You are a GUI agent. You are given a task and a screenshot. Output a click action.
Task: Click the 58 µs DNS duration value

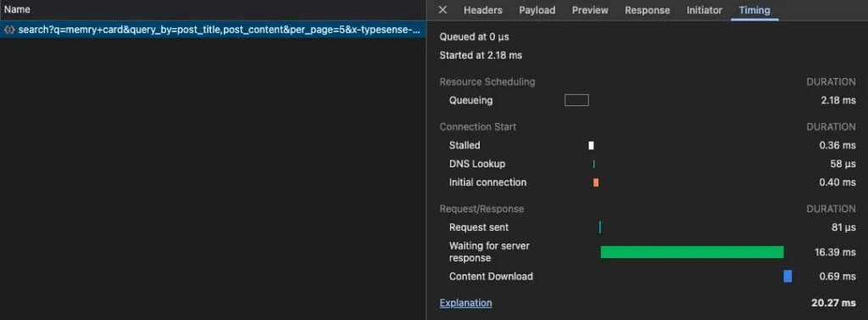[x=843, y=164]
